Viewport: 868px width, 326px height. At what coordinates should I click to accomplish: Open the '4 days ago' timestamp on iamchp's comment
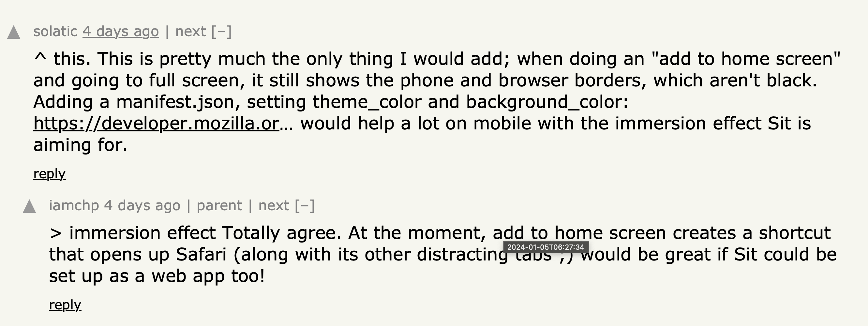pos(142,205)
